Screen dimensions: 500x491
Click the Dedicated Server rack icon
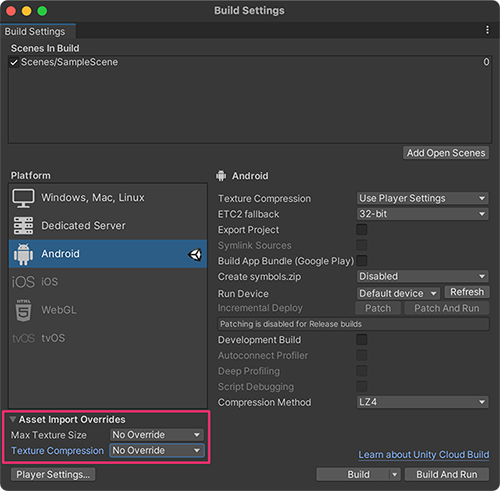point(23,226)
